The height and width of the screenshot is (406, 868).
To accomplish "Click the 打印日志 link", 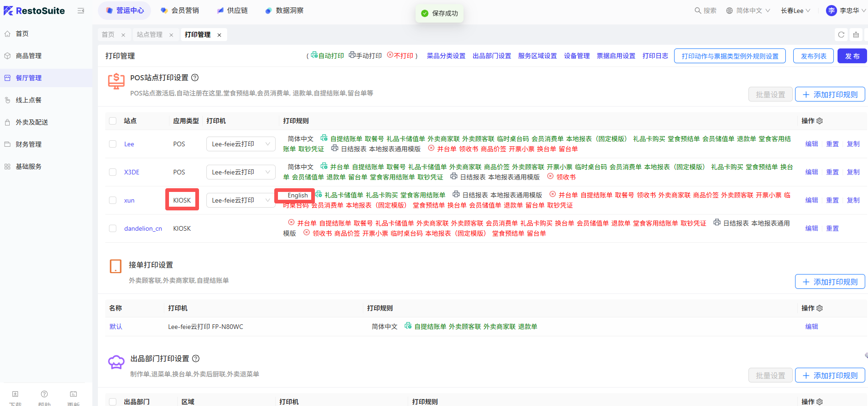I will tap(655, 56).
